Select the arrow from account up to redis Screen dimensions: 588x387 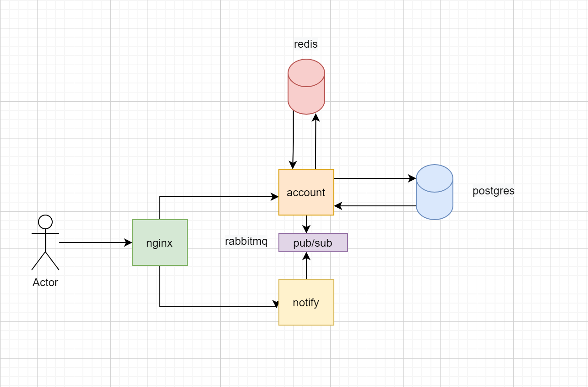tap(316, 141)
